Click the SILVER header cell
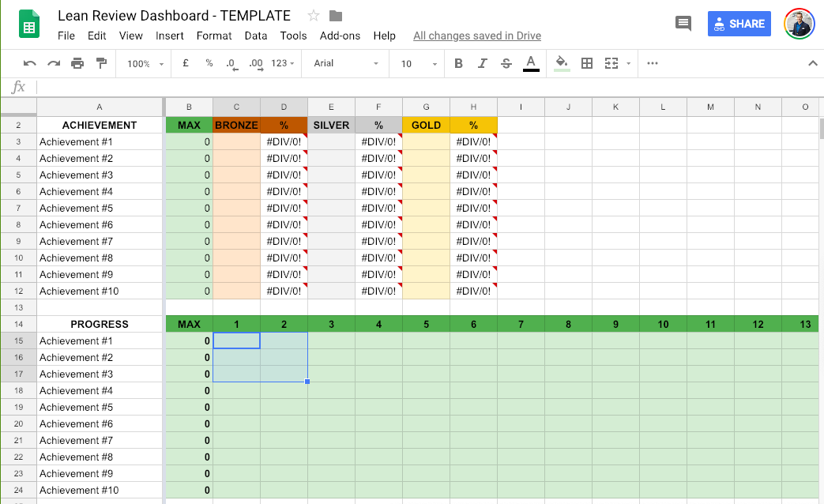This screenshot has height=504, width=824. [331, 125]
